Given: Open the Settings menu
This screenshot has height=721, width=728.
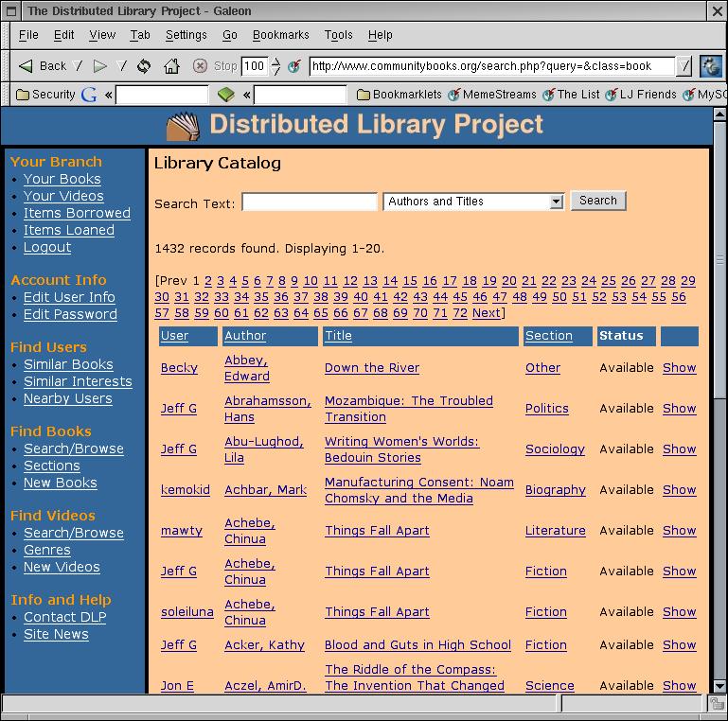Looking at the screenshot, I should pyautogui.click(x=186, y=35).
